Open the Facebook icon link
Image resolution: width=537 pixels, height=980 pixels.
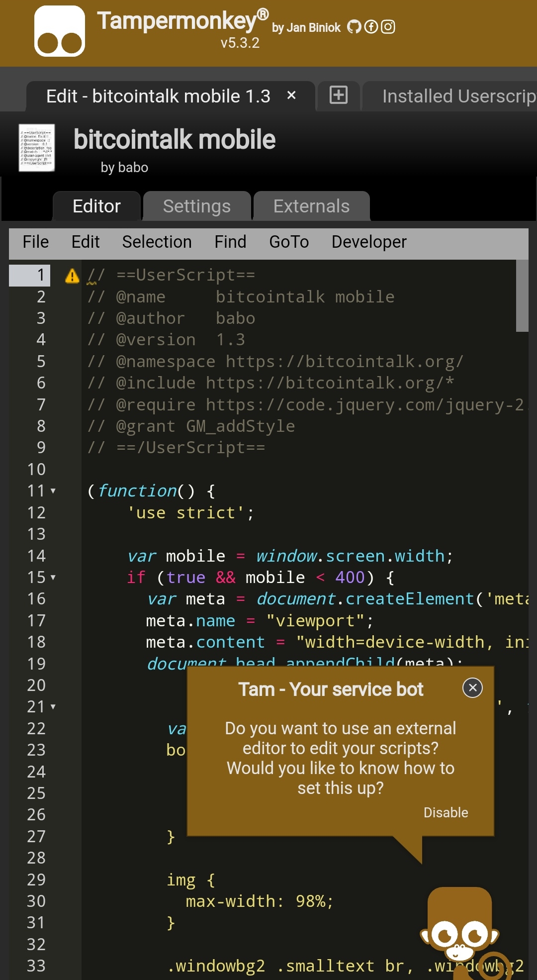coord(371,26)
